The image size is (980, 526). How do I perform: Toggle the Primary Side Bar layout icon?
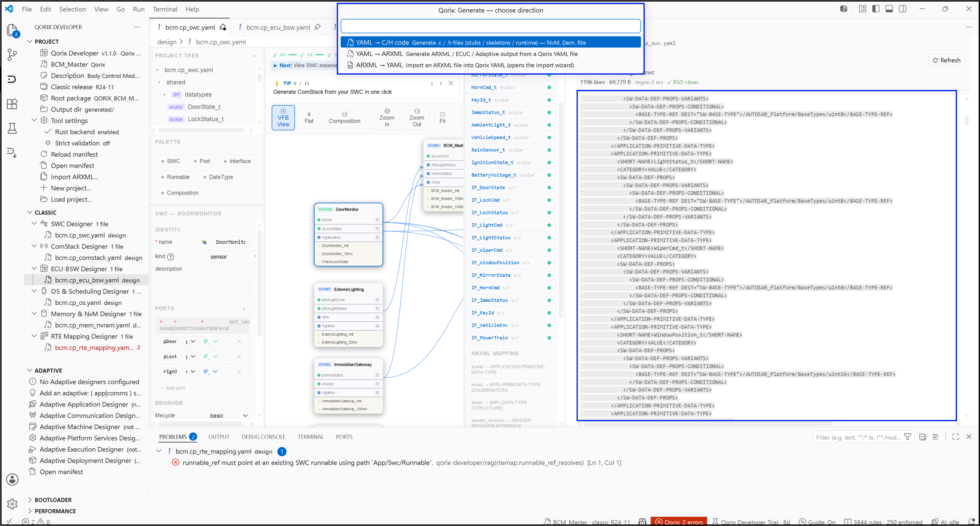click(x=876, y=9)
